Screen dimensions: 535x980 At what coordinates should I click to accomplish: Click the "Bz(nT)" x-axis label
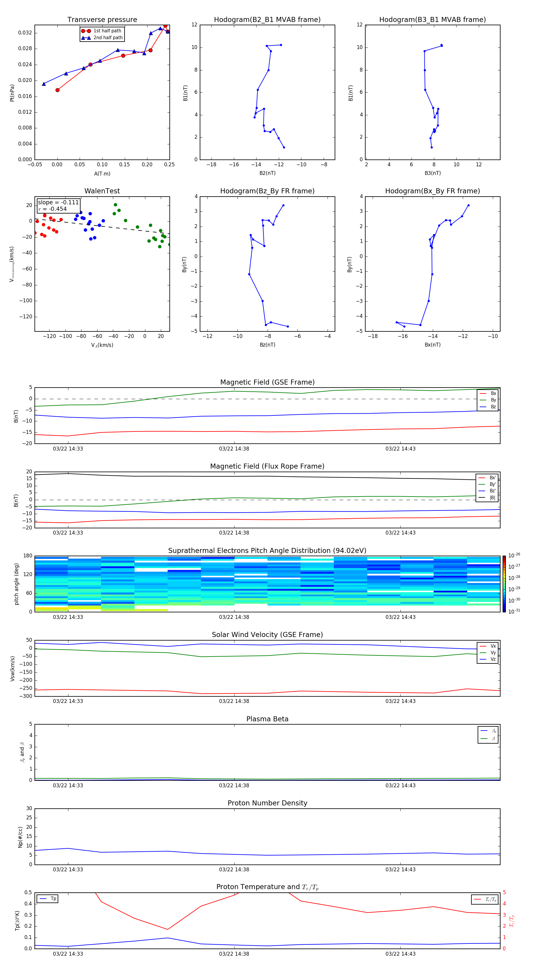(267, 345)
